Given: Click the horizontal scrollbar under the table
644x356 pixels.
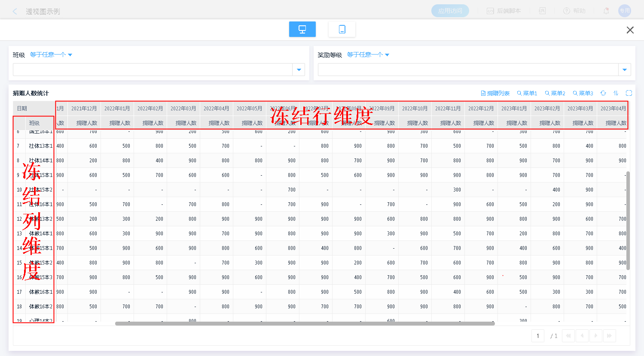Looking at the screenshot, I should click(305, 324).
